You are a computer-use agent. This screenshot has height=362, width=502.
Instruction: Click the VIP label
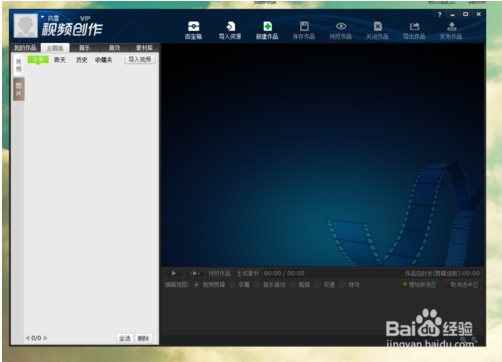(85, 18)
